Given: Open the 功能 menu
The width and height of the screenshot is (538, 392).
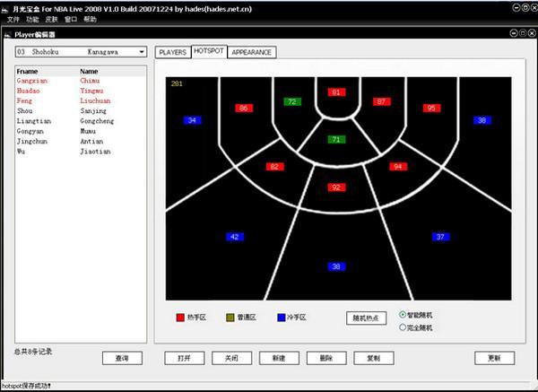Looking at the screenshot, I should coord(32,19).
